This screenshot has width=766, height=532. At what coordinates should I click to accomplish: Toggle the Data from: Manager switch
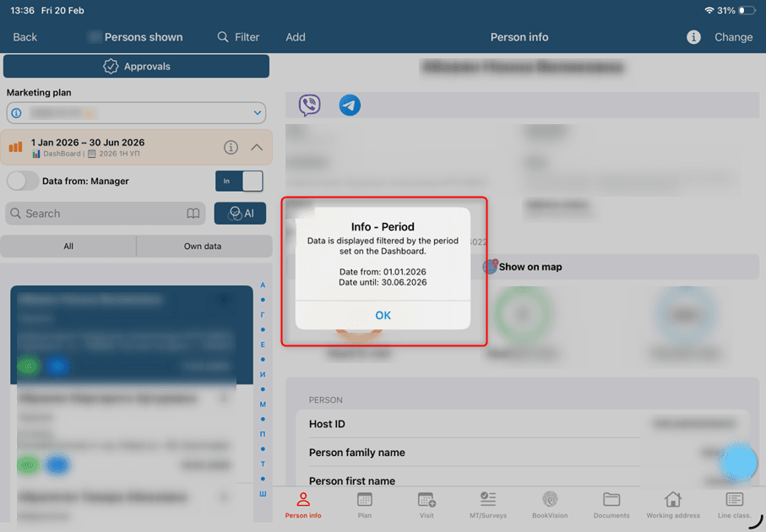(23, 181)
